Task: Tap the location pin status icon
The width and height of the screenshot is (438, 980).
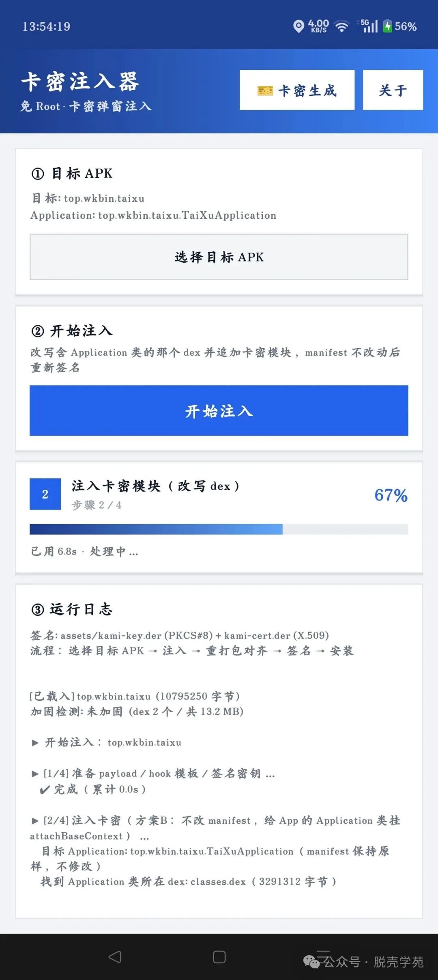Action: (x=298, y=26)
